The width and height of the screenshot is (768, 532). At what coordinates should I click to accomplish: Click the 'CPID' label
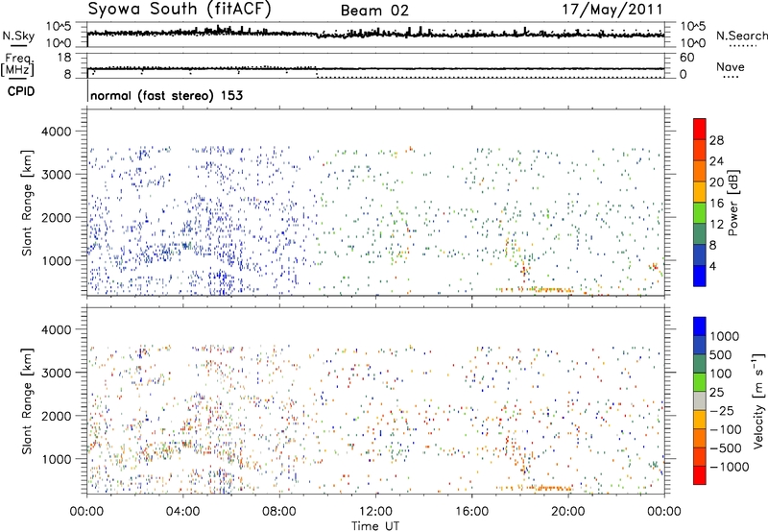pos(21,91)
